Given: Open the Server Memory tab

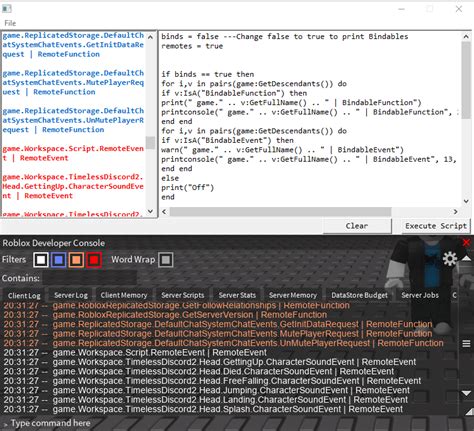Looking at the screenshot, I should pos(293,295).
